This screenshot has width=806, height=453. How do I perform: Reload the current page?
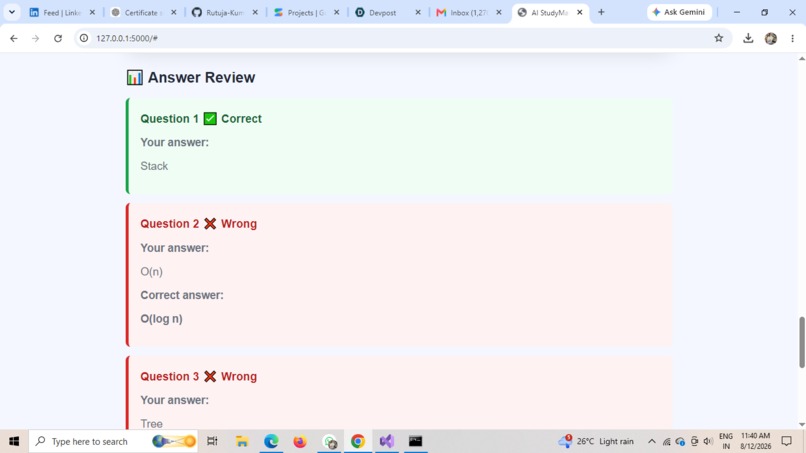click(x=58, y=38)
